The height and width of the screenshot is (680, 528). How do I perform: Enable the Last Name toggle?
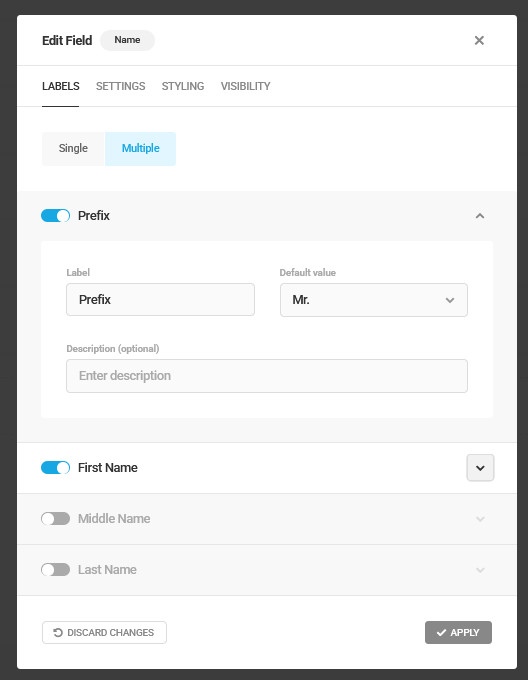(x=55, y=569)
